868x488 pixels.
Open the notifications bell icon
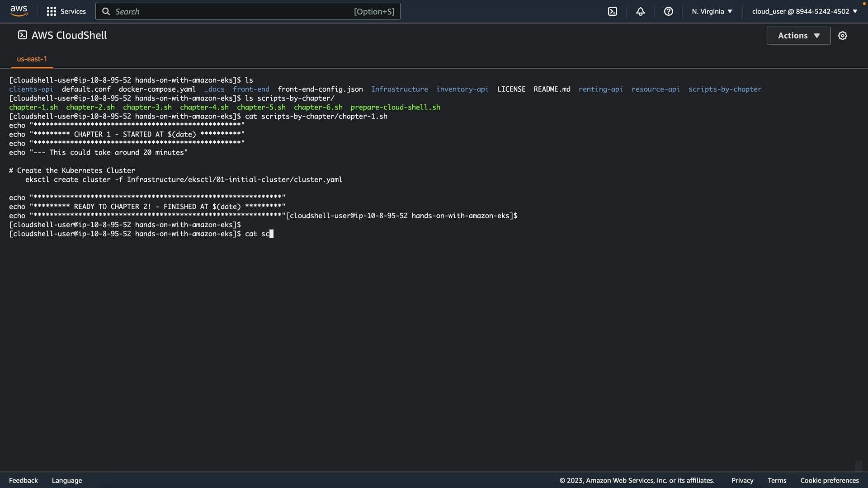(641, 11)
